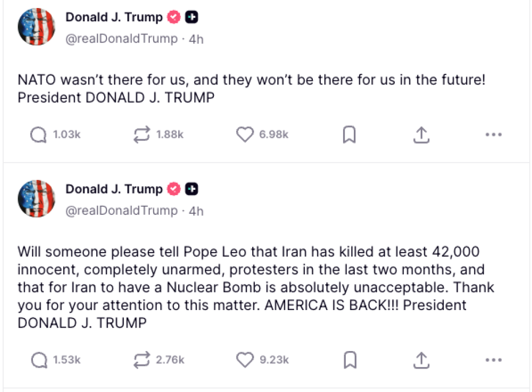Open profile avatar on Pope Leo post

point(36,199)
